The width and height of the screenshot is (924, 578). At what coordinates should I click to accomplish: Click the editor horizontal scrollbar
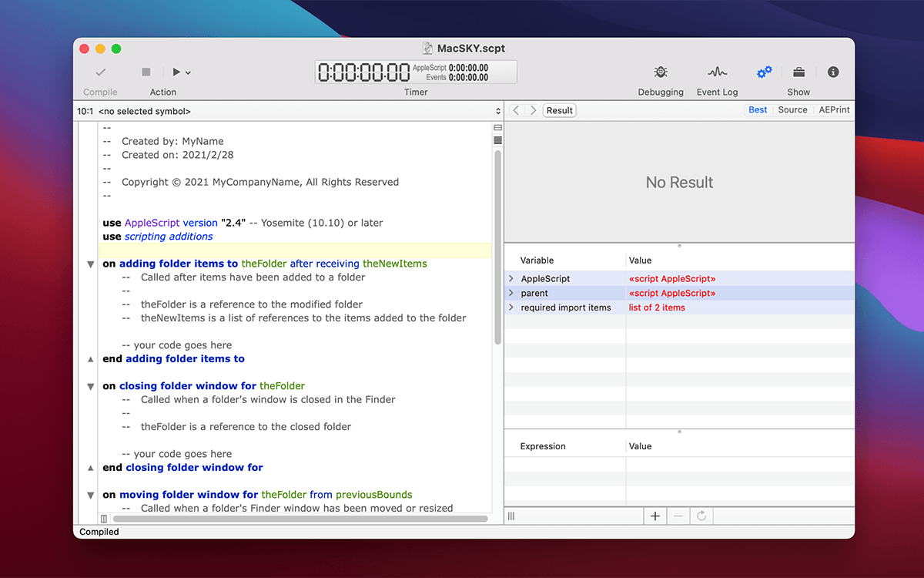300,519
